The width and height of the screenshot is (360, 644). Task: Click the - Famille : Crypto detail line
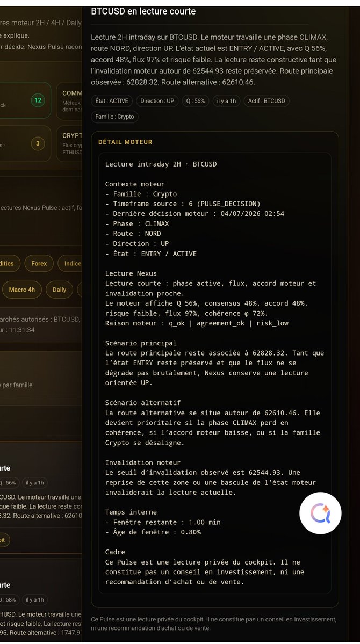coord(141,194)
